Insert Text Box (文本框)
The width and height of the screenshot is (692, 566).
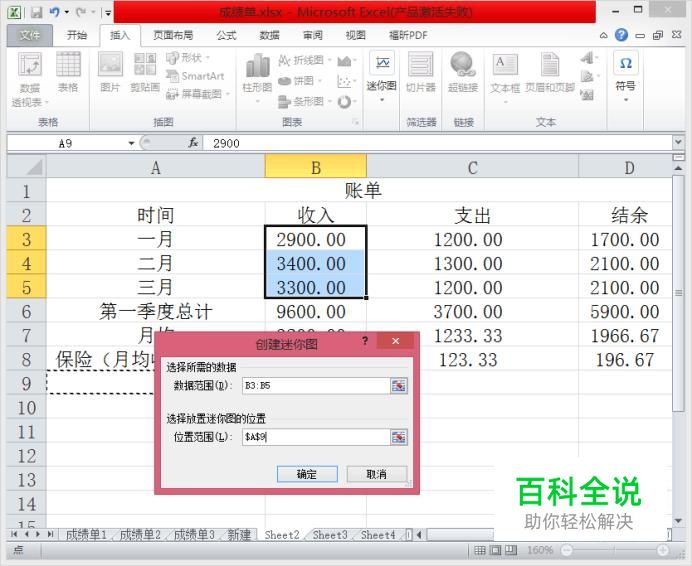click(x=505, y=77)
